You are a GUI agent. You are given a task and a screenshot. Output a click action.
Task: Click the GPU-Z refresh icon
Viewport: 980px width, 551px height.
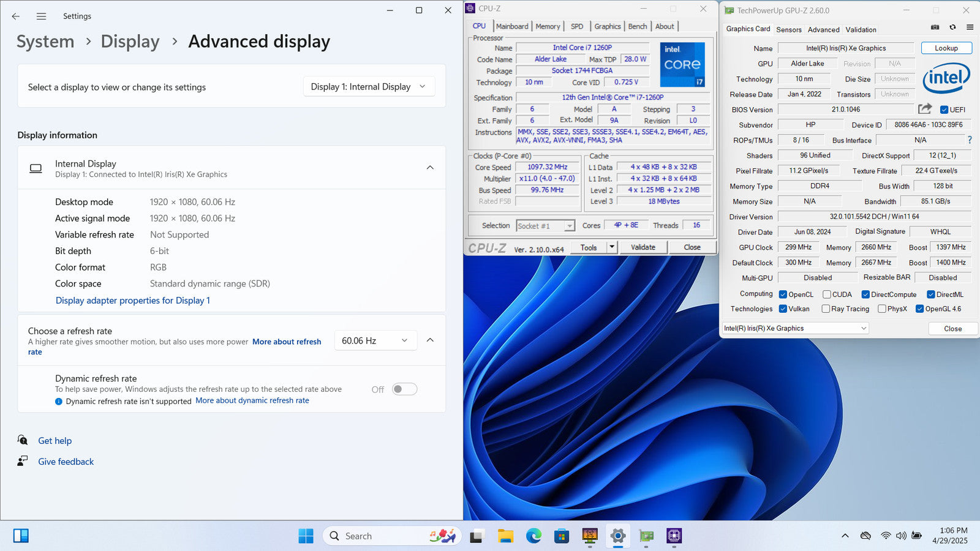point(952,27)
